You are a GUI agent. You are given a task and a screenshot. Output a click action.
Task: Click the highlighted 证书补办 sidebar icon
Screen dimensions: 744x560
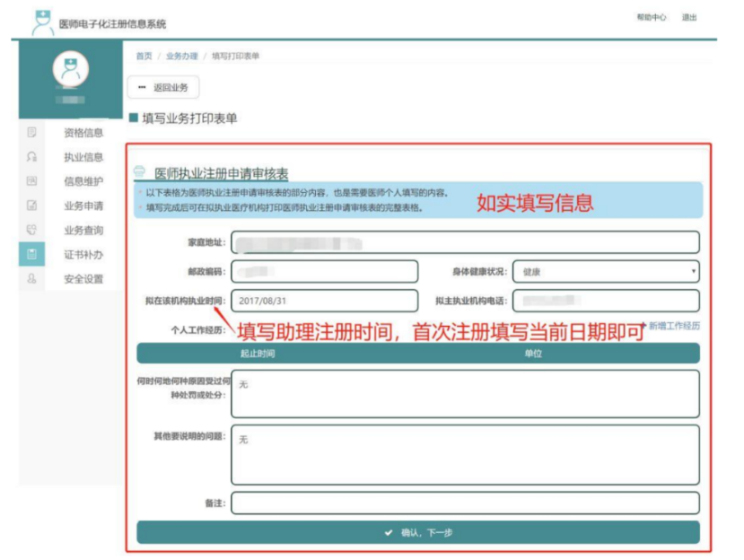tap(31, 254)
